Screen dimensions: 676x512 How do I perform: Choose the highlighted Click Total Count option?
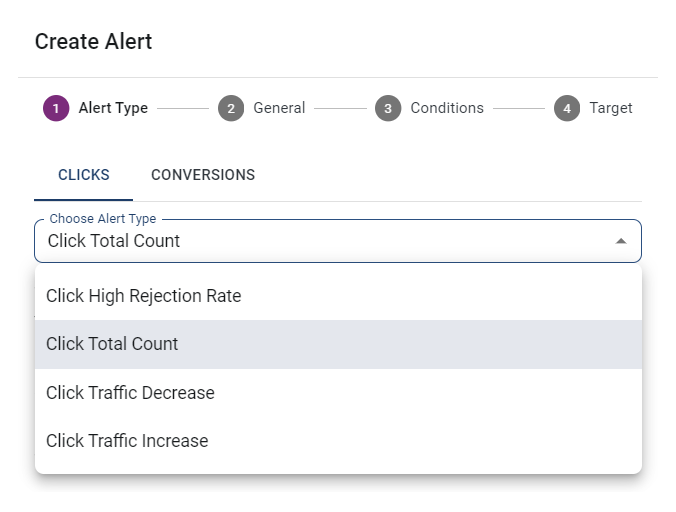(x=112, y=344)
